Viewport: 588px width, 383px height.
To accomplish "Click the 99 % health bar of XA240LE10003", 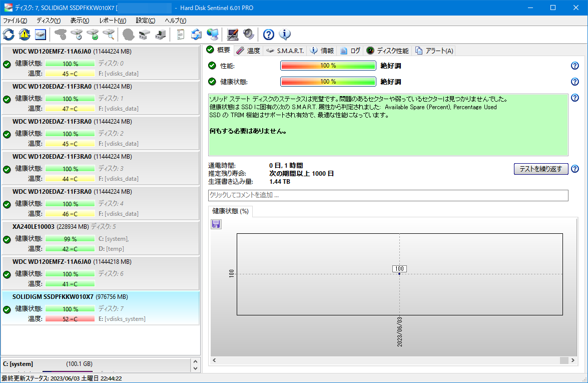I will click(x=70, y=239).
